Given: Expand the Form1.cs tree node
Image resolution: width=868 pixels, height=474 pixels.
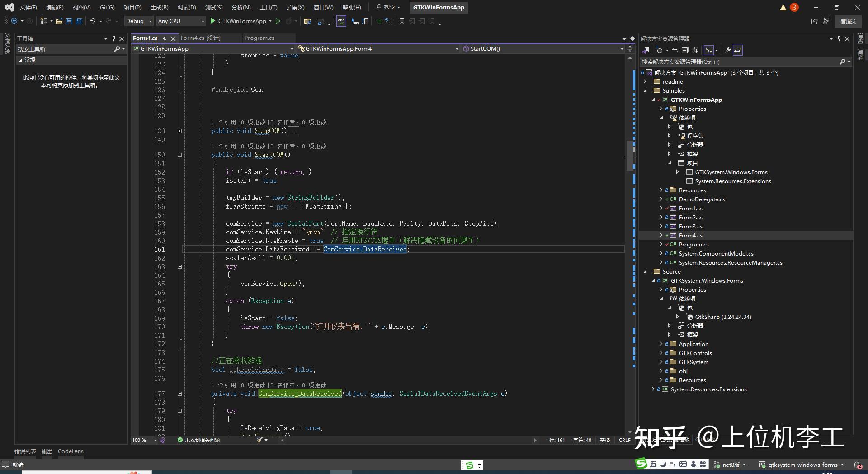Looking at the screenshot, I should (x=661, y=208).
